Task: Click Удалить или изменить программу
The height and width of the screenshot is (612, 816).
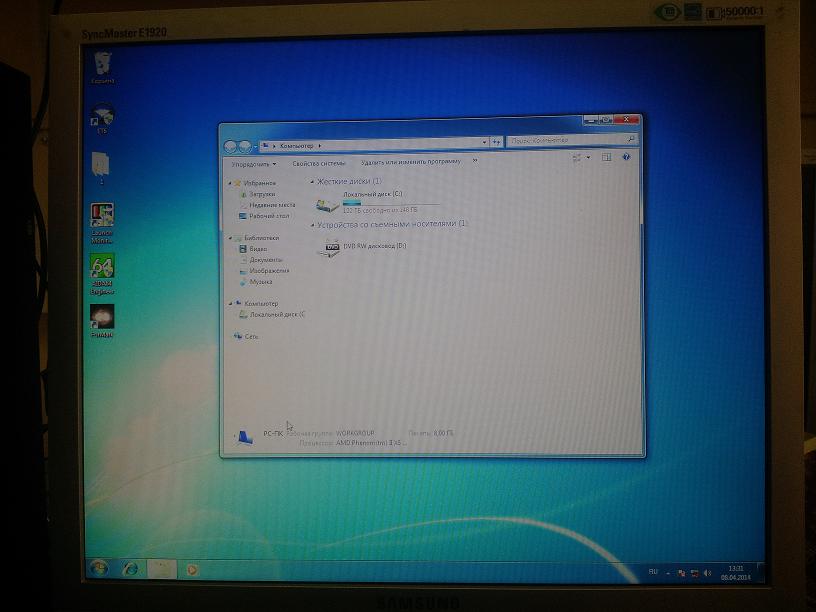Action: click(x=410, y=161)
